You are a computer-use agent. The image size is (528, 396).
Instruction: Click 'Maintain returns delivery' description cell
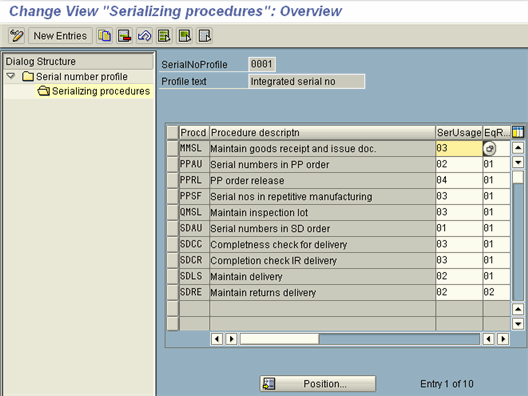[x=322, y=292]
